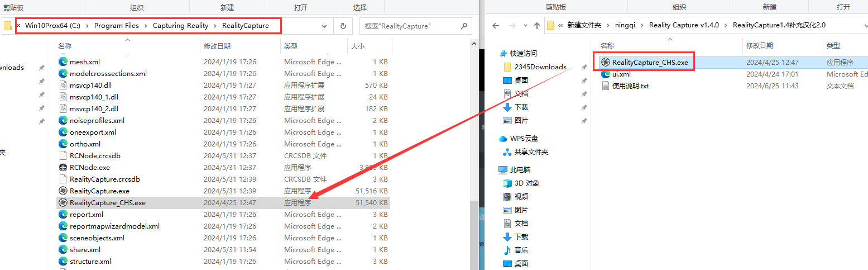Select oneexport.xml file icon
This screenshot has width=868, height=270.
63,132
